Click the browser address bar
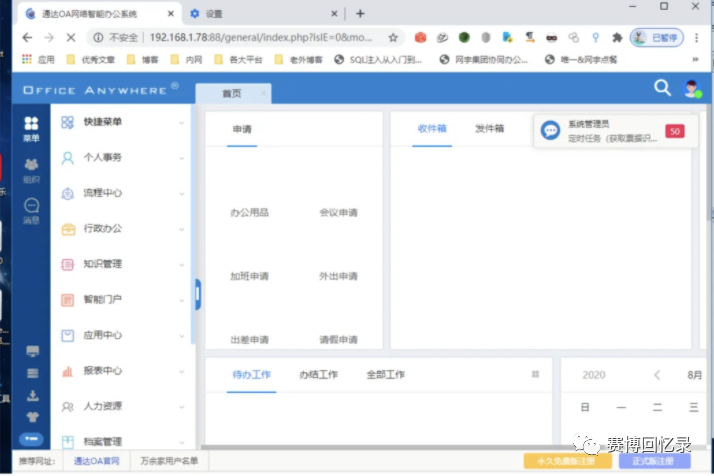The width and height of the screenshot is (714, 476). click(x=244, y=37)
